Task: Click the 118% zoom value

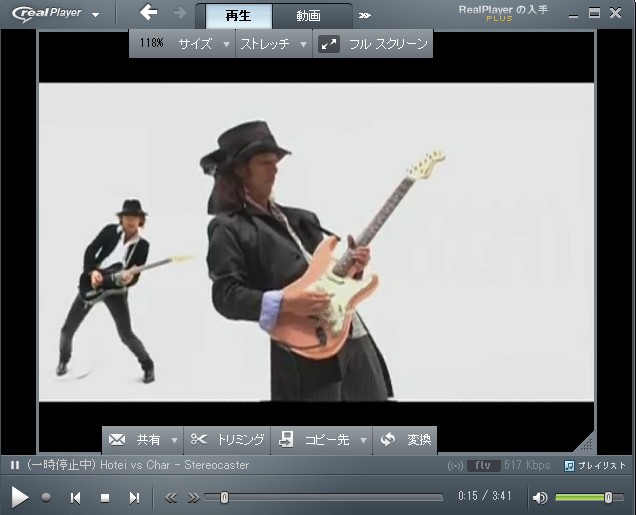Action: tap(151, 43)
